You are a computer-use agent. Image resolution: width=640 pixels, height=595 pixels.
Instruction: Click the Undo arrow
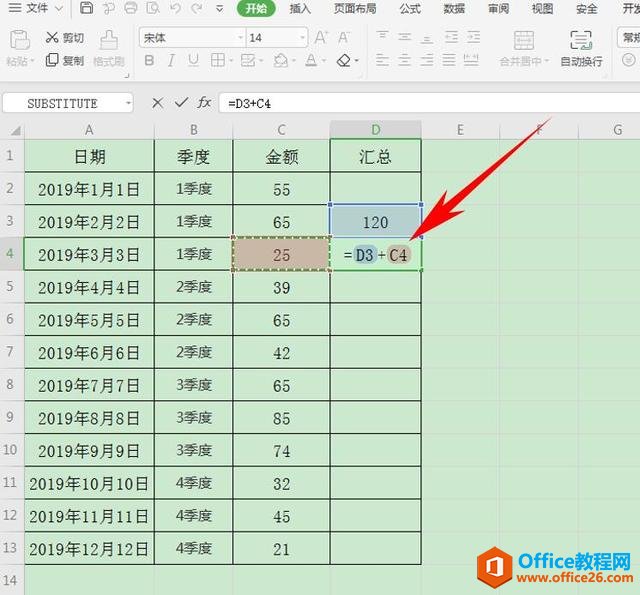click(x=176, y=8)
